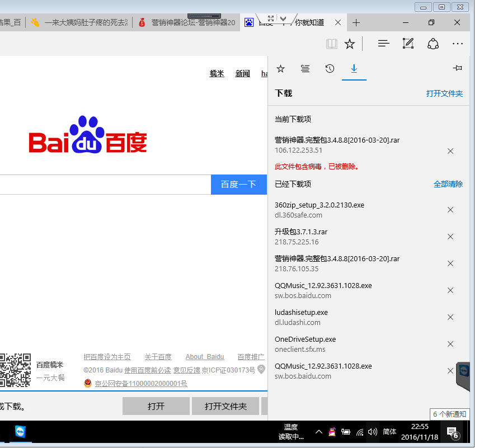Open the Share panel
493x448 pixels.
pos(433,44)
